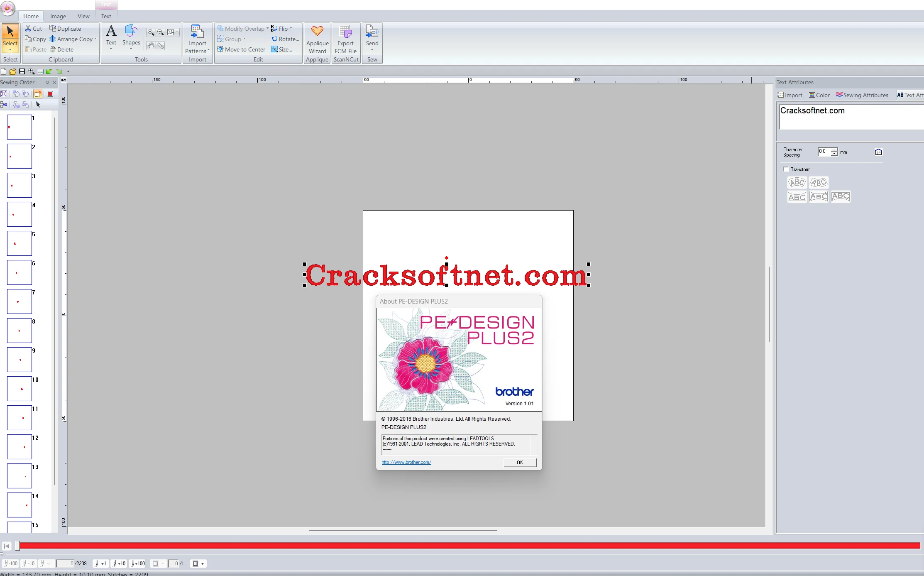Image resolution: width=924 pixels, height=576 pixels.
Task: Click the stitch simulator slider handle
Action: (x=17, y=546)
